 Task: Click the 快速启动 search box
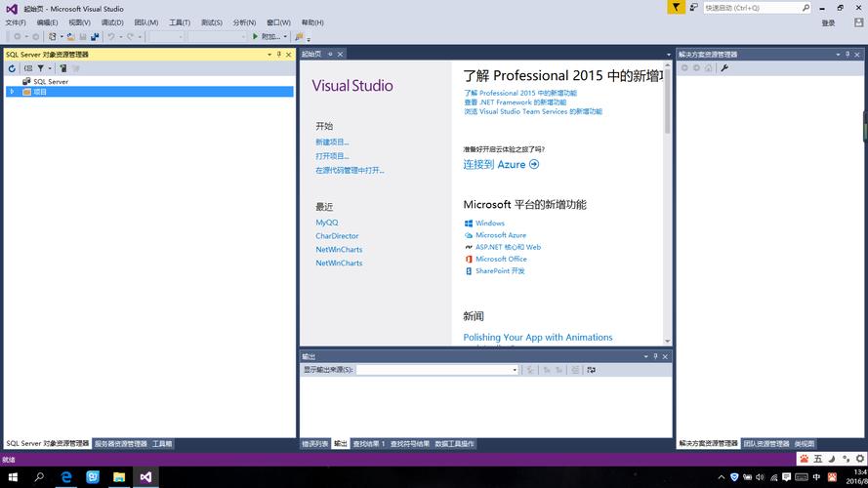coord(752,8)
